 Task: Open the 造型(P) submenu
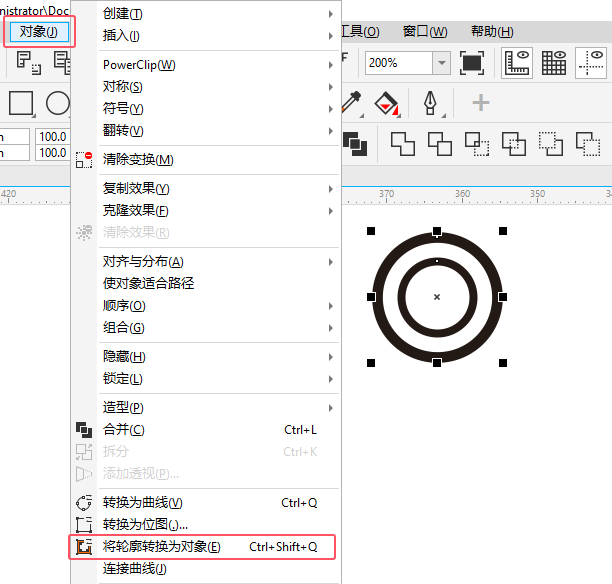pyautogui.click(x=219, y=408)
